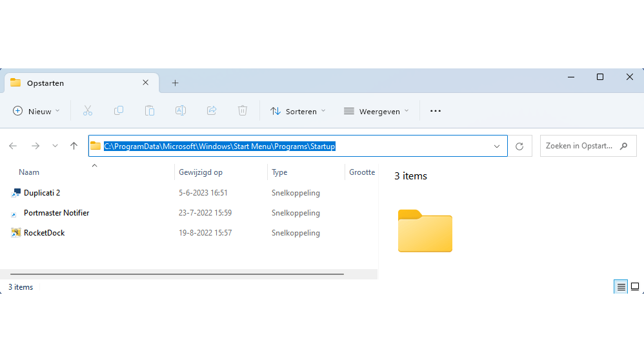Click Snelkoppeling type in Portmaster Notifier row
Screen dimensions: 644x362
pos(296,213)
